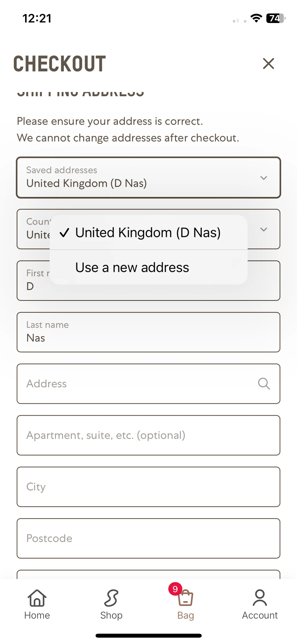The width and height of the screenshot is (297, 644).
Task: Focus the Last name field
Action: (148, 332)
